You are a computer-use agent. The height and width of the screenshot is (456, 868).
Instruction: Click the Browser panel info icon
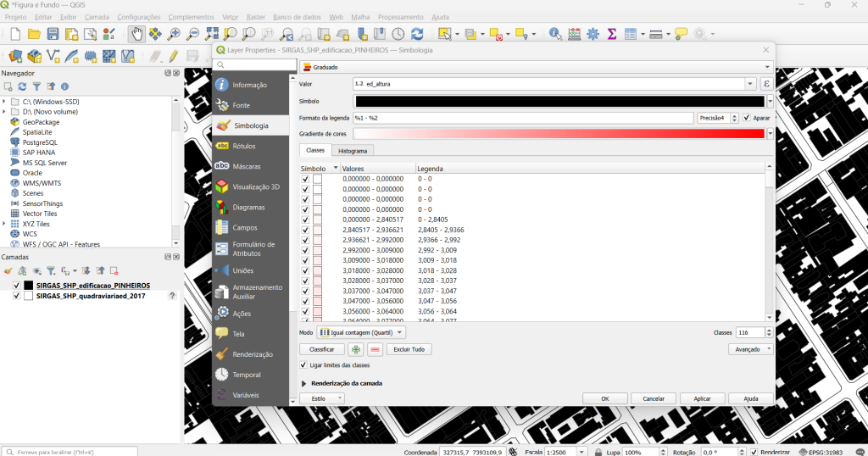[64, 86]
